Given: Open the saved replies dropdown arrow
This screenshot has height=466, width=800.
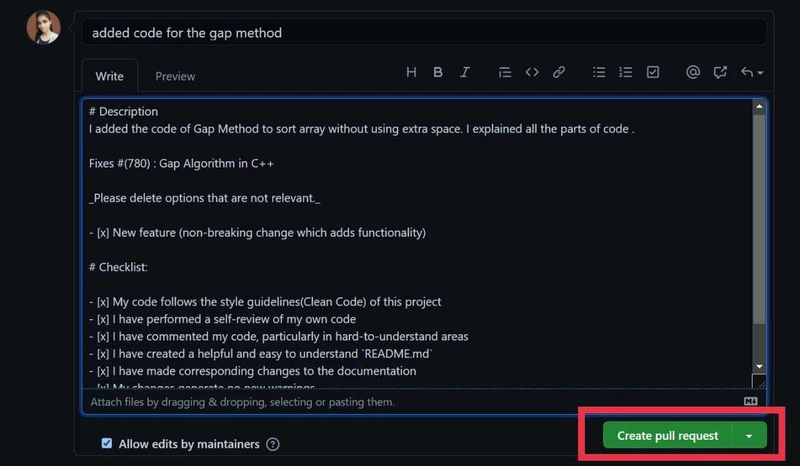Looking at the screenshot, I should [752, 72].
